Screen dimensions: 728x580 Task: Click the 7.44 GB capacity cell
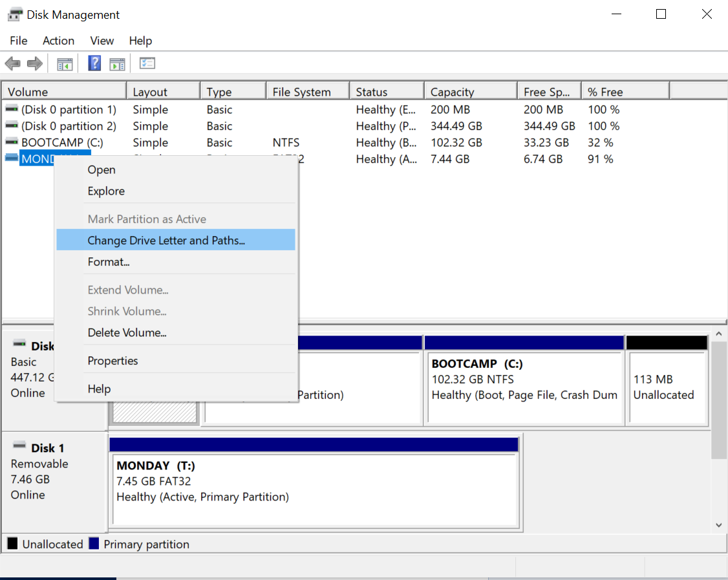point(450,159)
